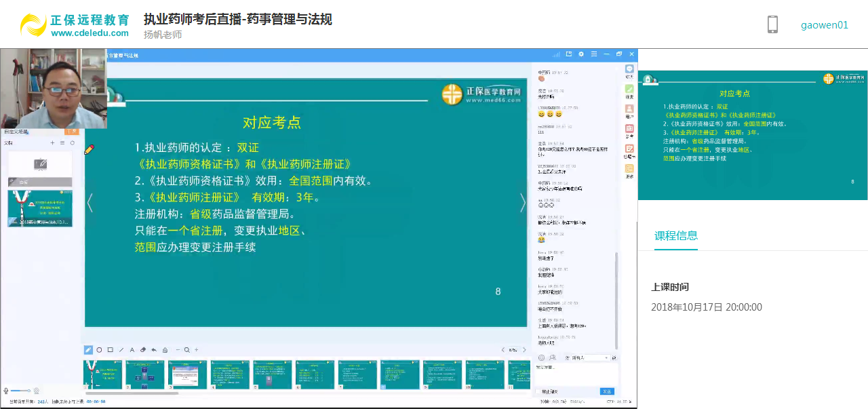Select the pencil annotation tool
Image resolution: width=868 pixels, height=409 pixels.
click(87, 349)
